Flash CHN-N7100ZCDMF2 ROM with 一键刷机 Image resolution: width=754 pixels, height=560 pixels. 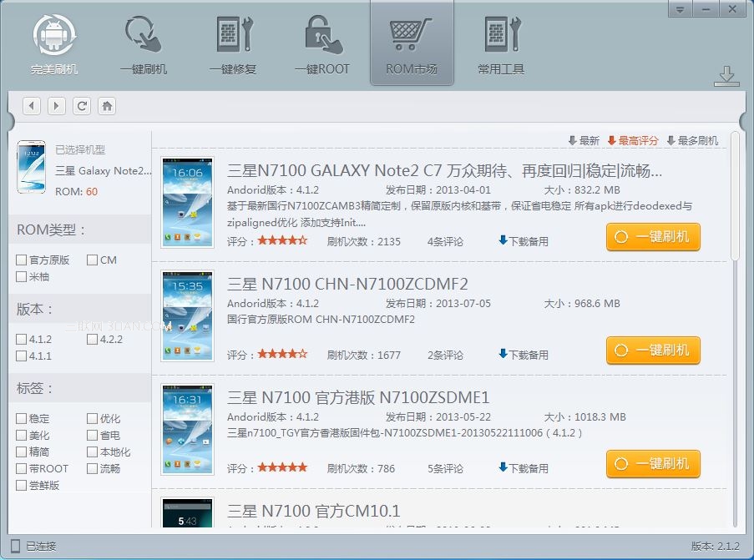[653, 351]
